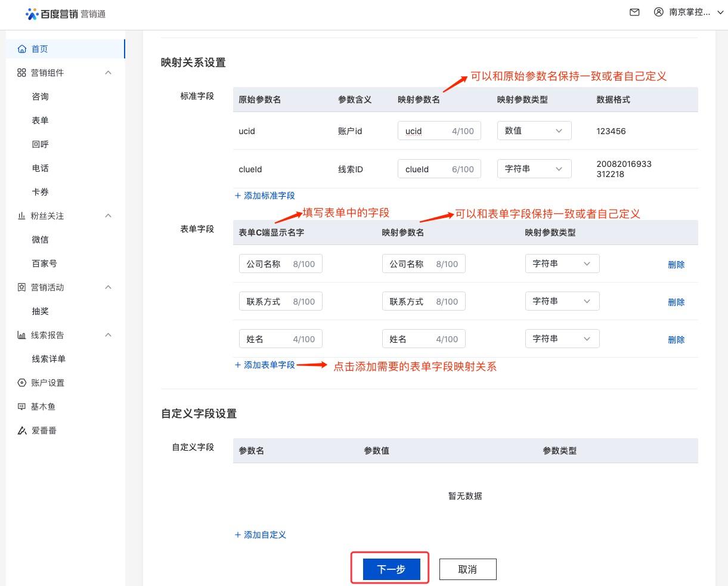Viewport: 728px width, 586px height.
Task: Click the 粉丝关注 chart icon
Action: [21, 216]
